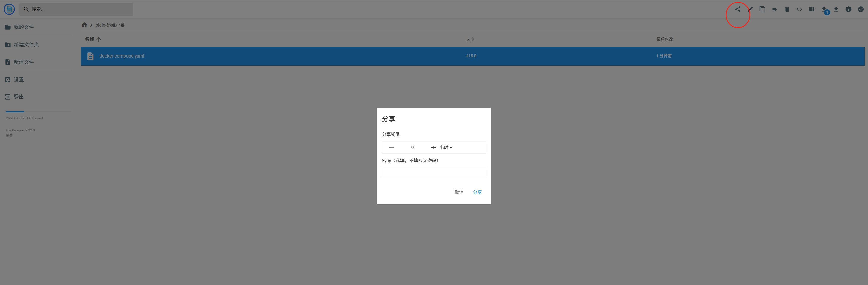
Task: Open the 小时 time unit dropdown
Action: [446, 147]
